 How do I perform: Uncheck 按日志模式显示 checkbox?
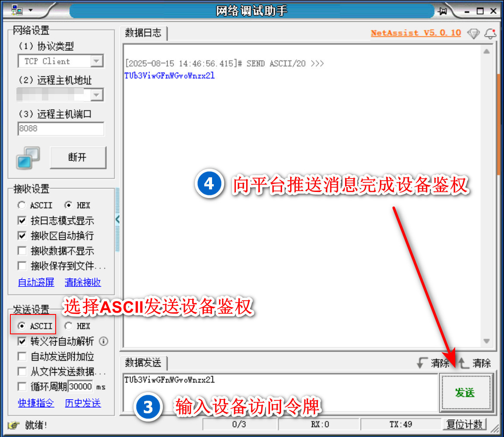click(22, 221)
